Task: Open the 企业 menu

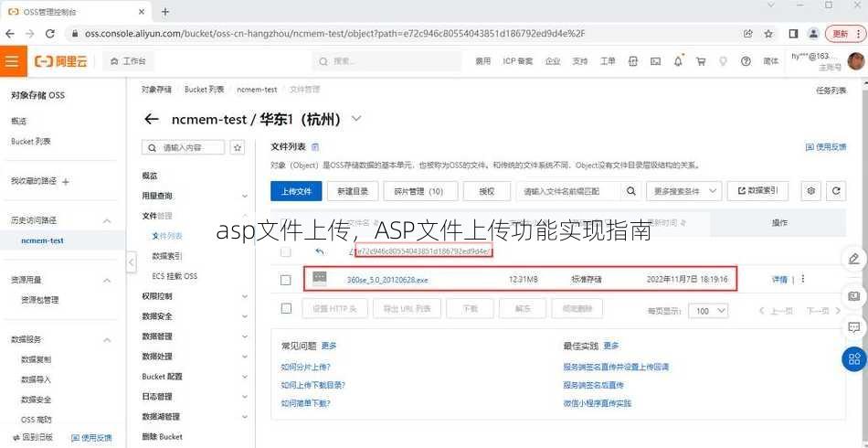Action: point(553,61)
